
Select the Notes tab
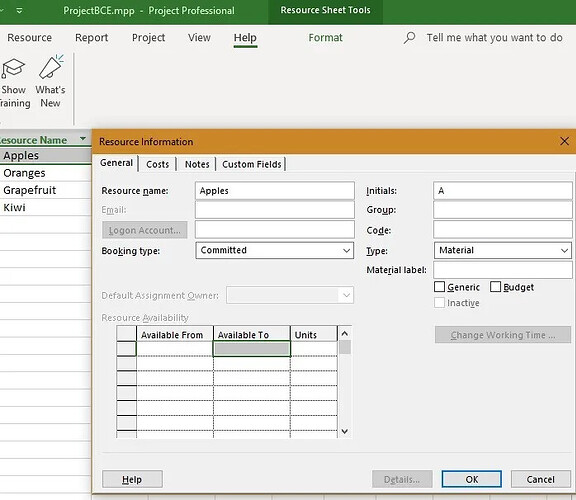197,164
